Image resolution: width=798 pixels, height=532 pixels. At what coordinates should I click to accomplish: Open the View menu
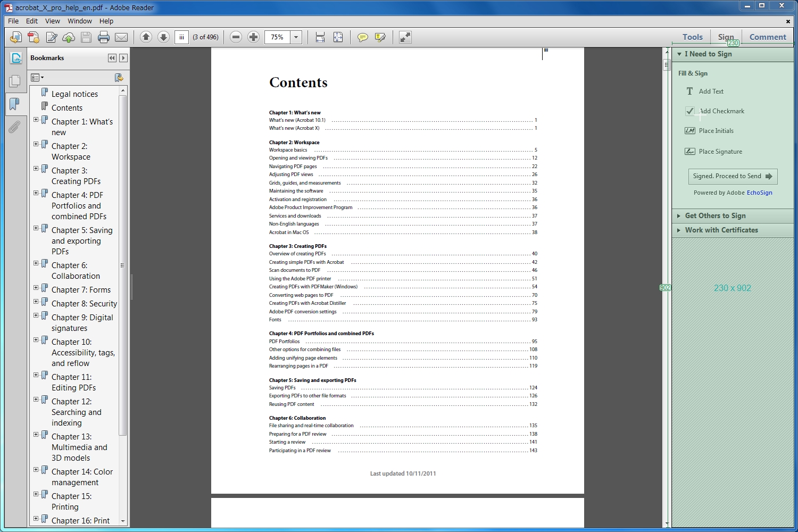click(x=53, y=21)
